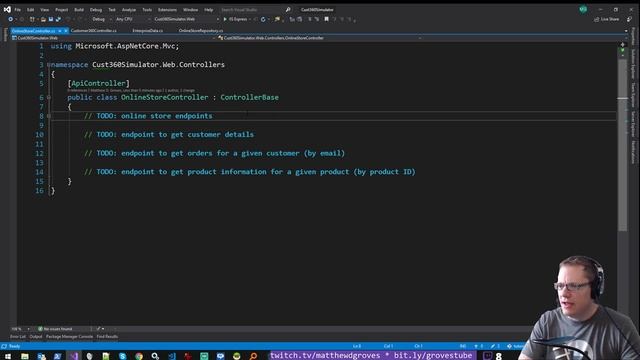Click the feedback icon beside Live Share
This screenshot has height=360, width=640.
coord(629,19)
